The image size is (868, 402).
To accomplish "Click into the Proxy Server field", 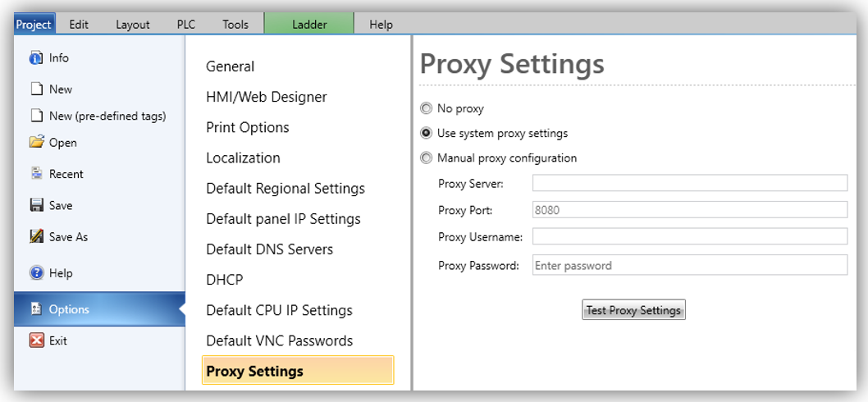I will 690,183.
